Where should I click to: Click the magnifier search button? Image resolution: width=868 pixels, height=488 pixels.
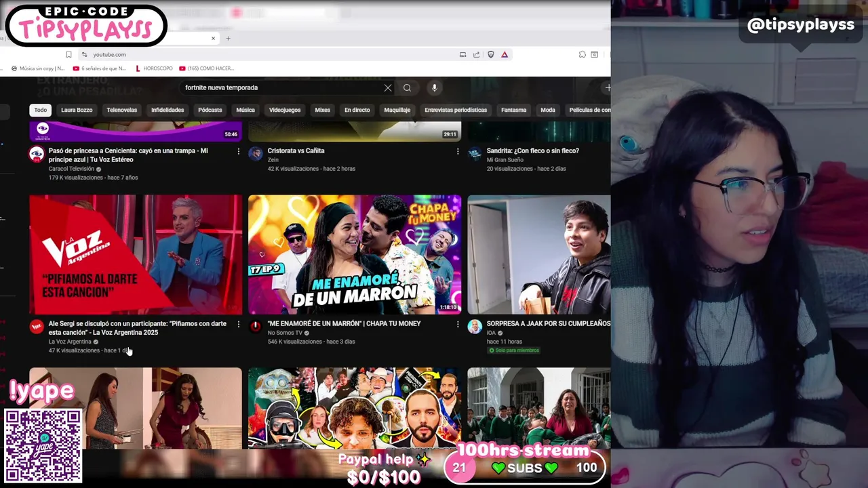pos(407,87)
